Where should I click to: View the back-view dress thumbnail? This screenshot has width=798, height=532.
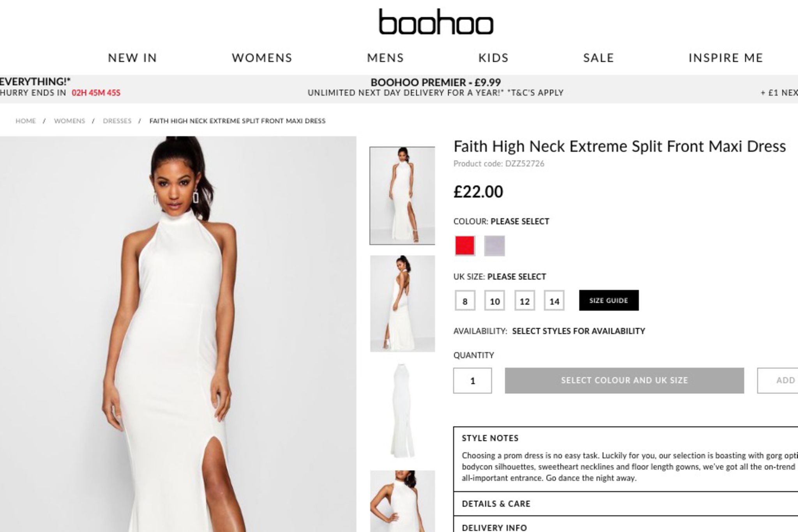point(403,304)
